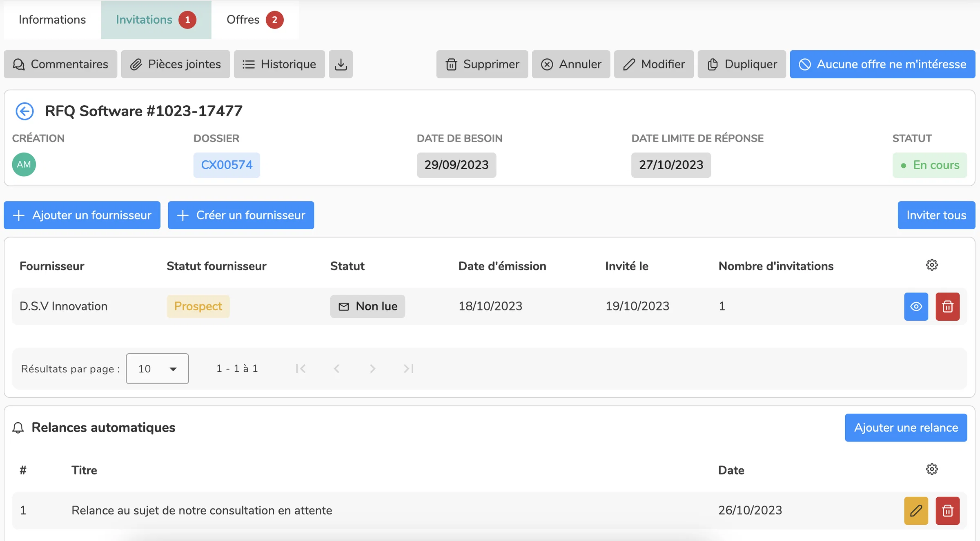Switch to the Offres tab

click(x=255, y=20)
